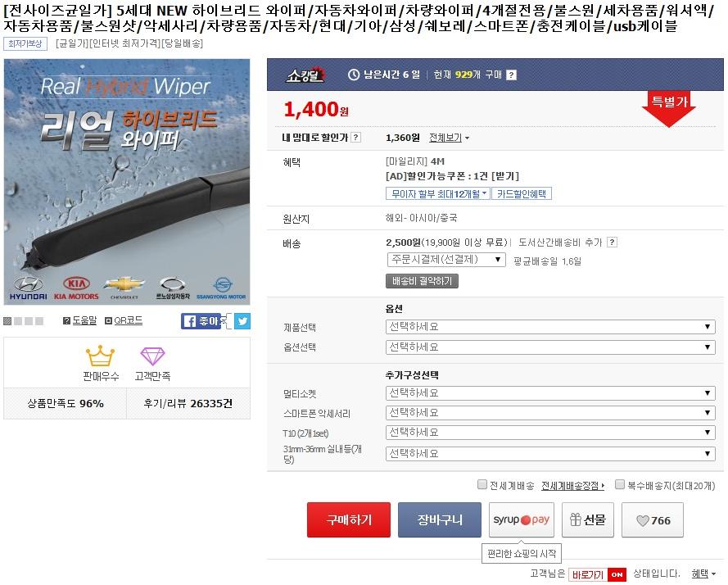Click the wiper product main image
This screenshot has height=585, width=728.
click(x=127, y=182)
